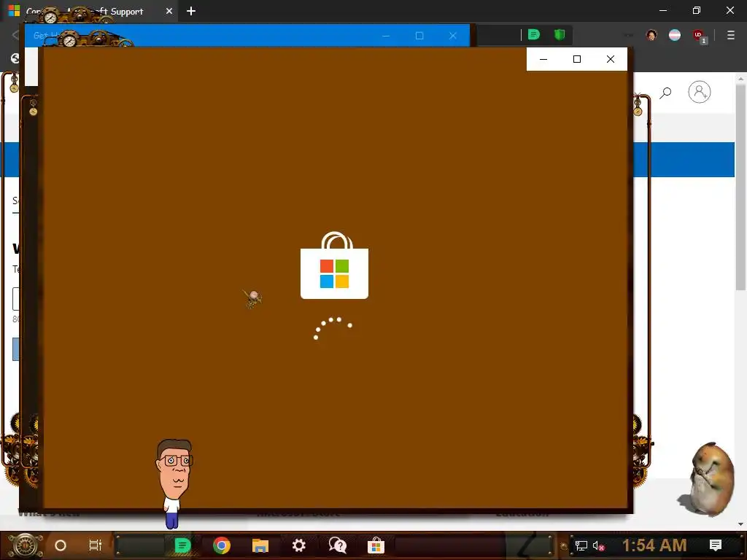Close the Microsoft Store window
The image size is (747, 560).
(x=611, y=59)
